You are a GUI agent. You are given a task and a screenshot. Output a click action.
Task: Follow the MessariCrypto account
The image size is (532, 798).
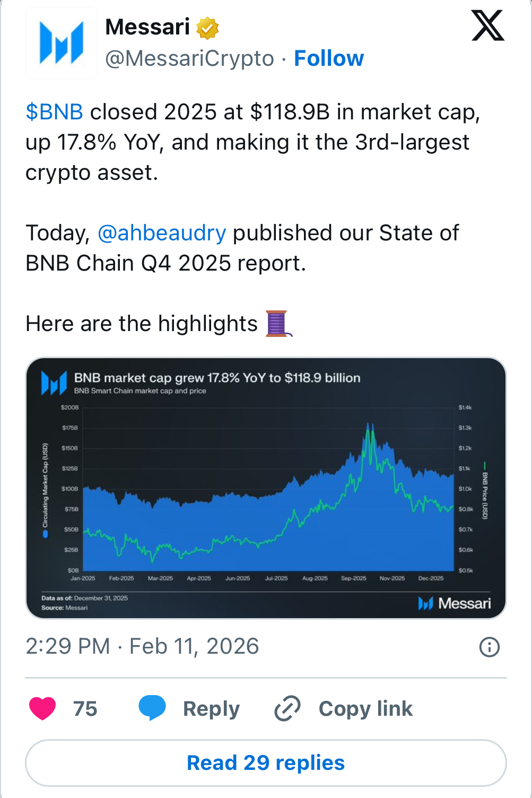click(329, 58)
